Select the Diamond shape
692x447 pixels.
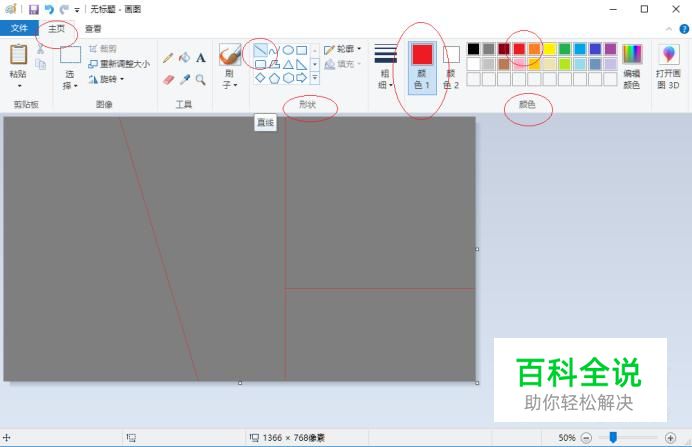260,78
